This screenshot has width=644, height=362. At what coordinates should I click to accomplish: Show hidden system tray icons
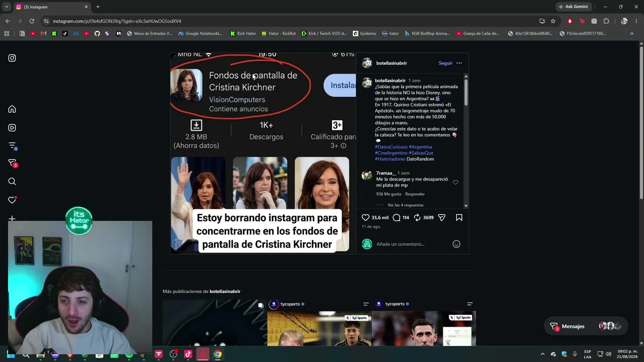click(x=542, y=354)
